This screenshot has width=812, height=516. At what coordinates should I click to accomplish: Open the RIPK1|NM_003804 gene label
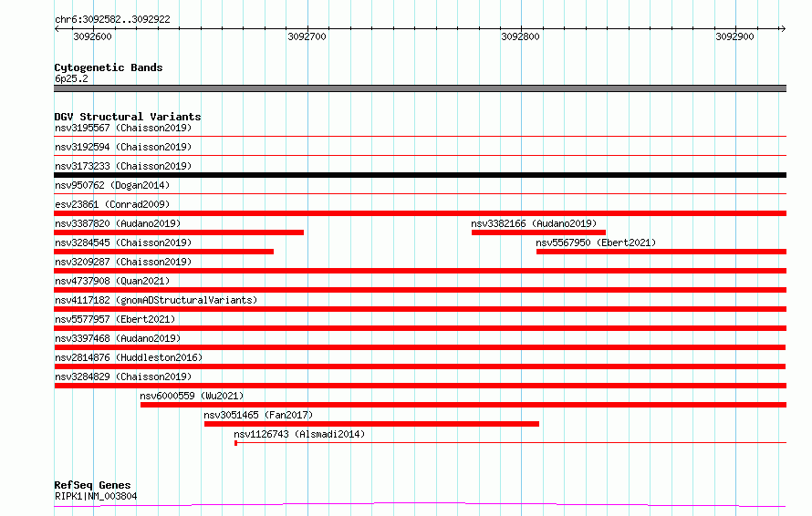click(96, 496)
